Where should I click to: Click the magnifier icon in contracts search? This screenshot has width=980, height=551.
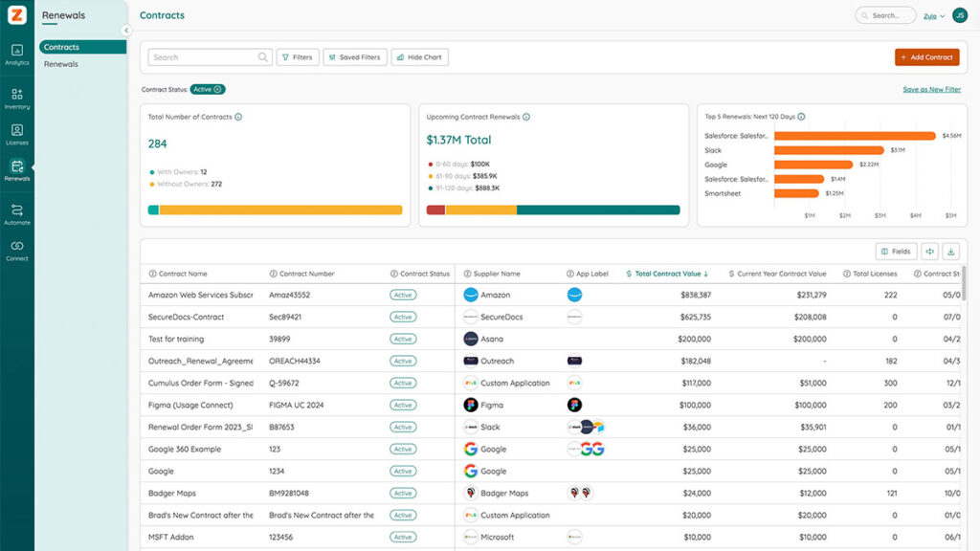pyautogui.click(x=263, y=56)
